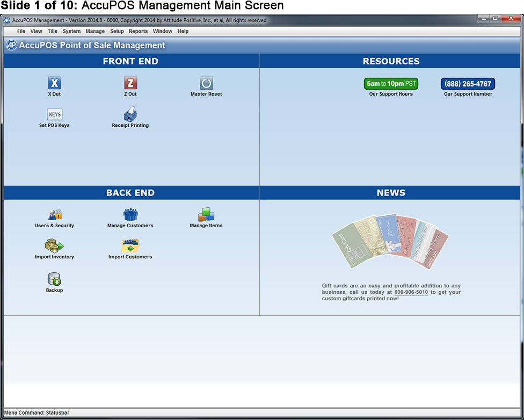Click the Our Support Number label
The image size is (524, 420).
pyautogui.click(x=468, y=94)
